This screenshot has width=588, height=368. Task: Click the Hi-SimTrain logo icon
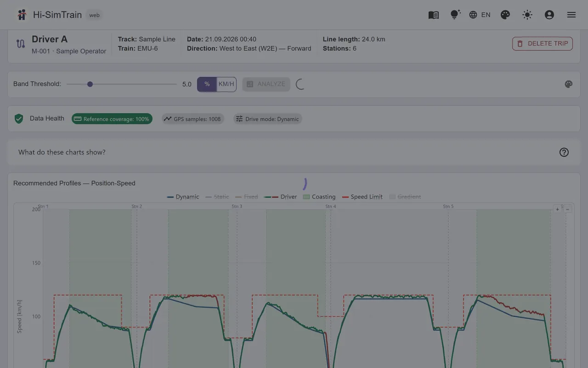[x=22, y=15]
